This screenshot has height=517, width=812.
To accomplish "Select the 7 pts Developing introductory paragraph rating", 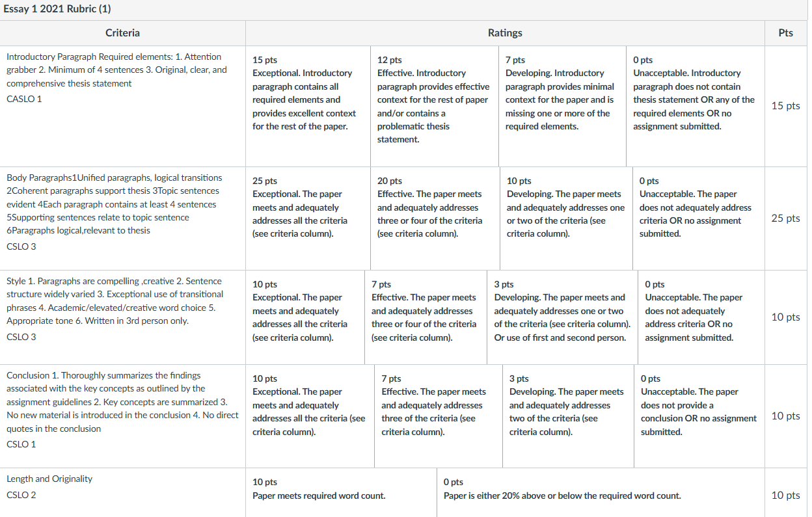I will click(562, 106).
